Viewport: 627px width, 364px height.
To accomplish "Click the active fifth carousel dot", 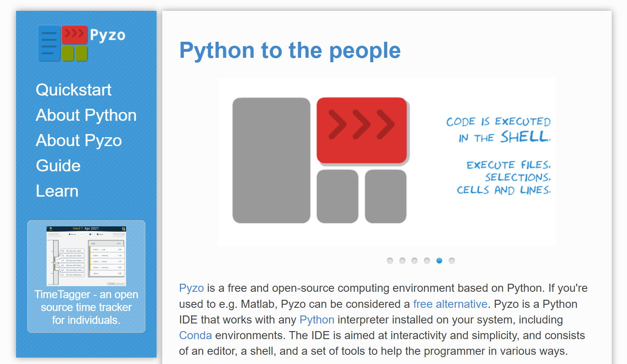I will [439, 261].
